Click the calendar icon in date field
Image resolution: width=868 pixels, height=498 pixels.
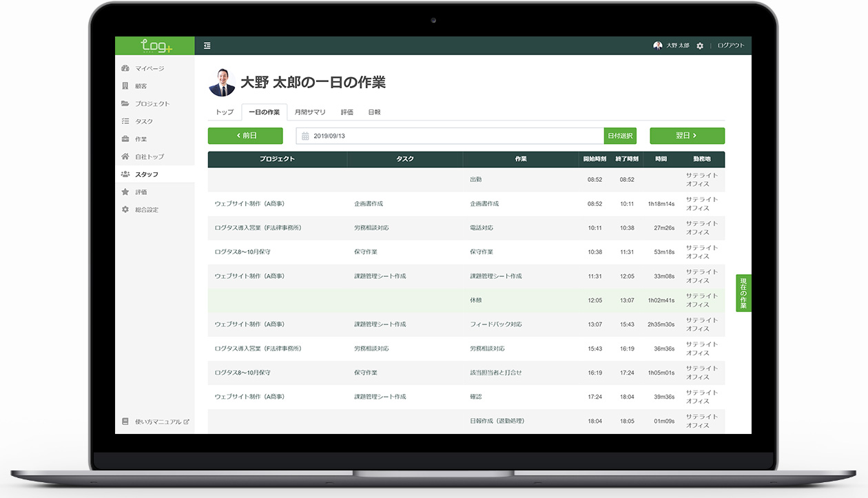[305, 136]
